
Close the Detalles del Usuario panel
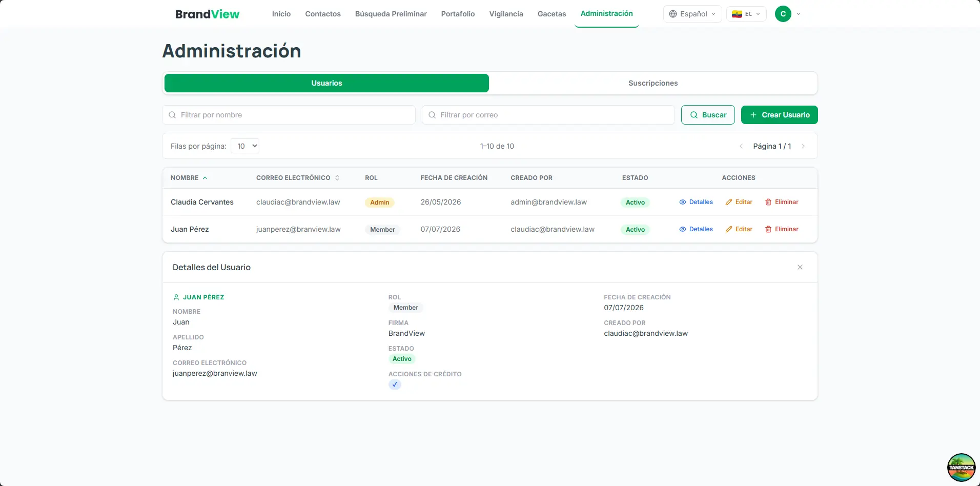tap(800, 267)
